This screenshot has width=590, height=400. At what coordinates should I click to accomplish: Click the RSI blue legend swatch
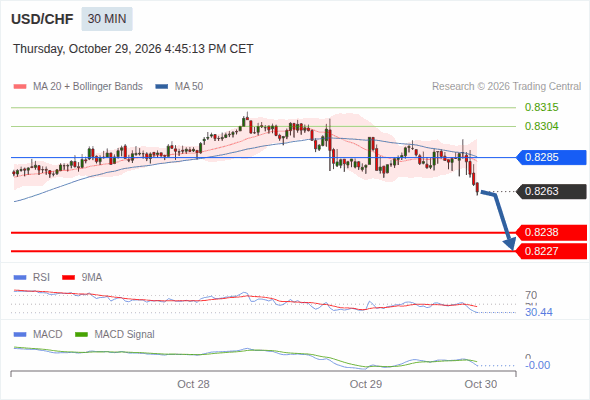tap(20, 278)
